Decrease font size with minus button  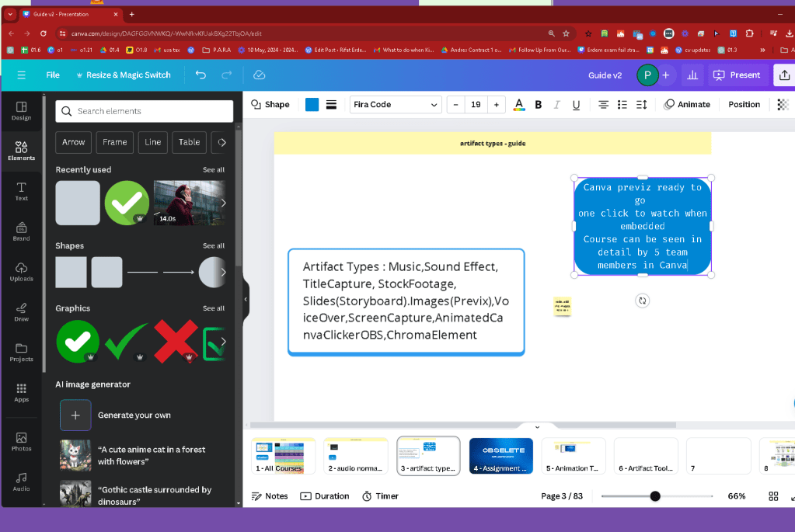click(455, 104)
